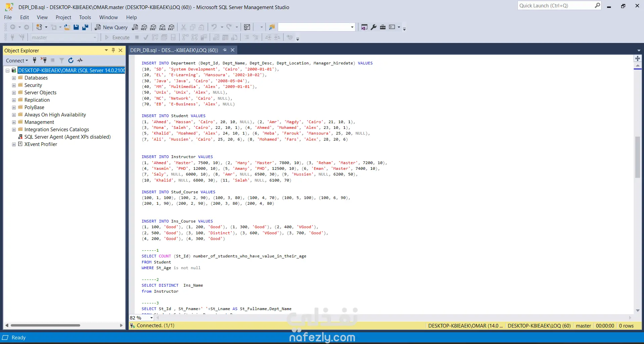This screenshot has height=344, width=644.
Task: Click the Save All toolbar icon
Action: tap(85, 27)
